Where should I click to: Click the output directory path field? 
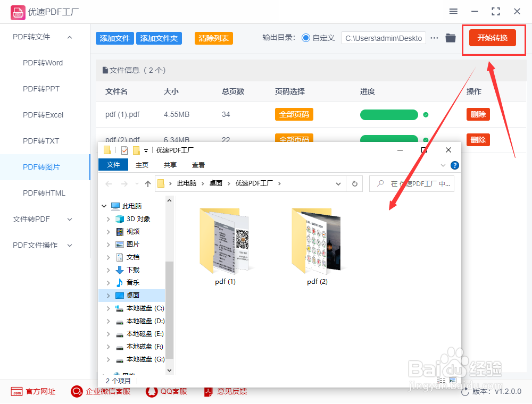pyautogui.click(x=384, y=38)
